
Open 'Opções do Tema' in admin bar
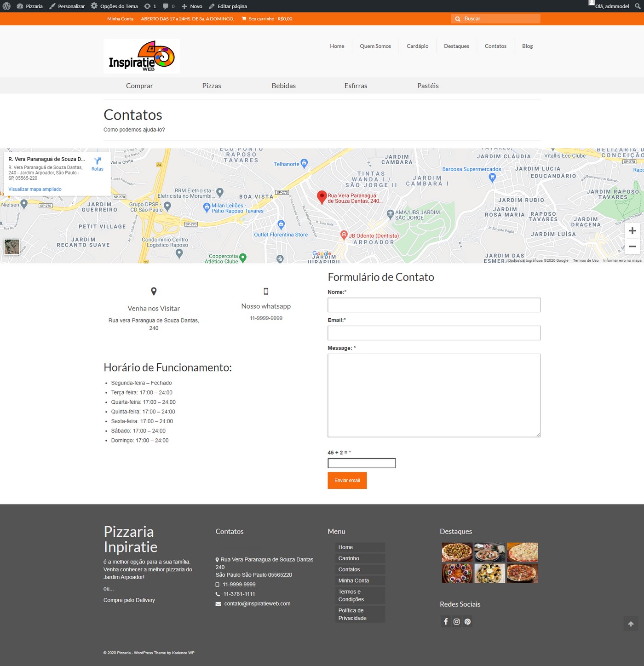click(x=114, y=6)
